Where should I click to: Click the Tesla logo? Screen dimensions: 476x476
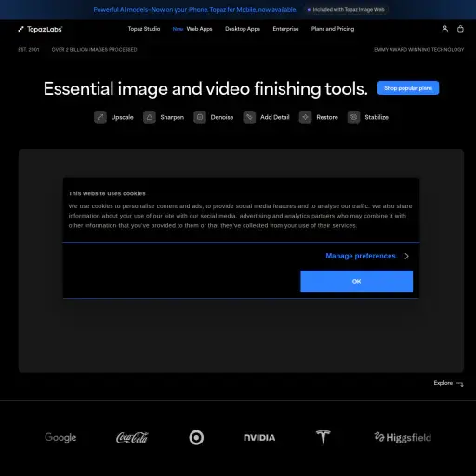[324, 437]
